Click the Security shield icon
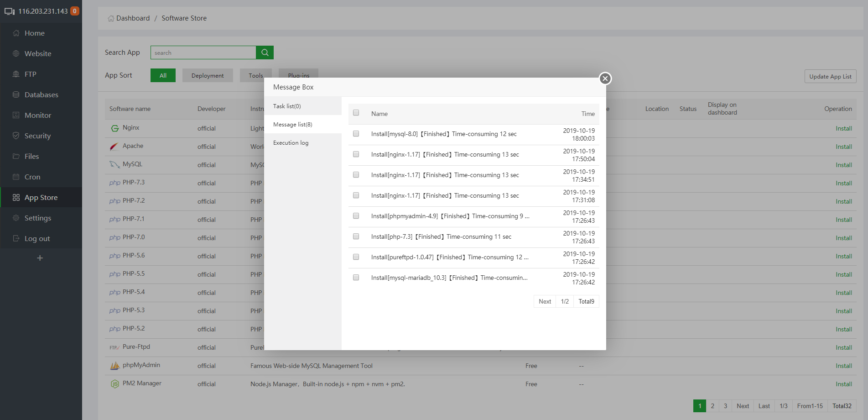The width and height of the screenshot is (868, 420). pos(16,136)
